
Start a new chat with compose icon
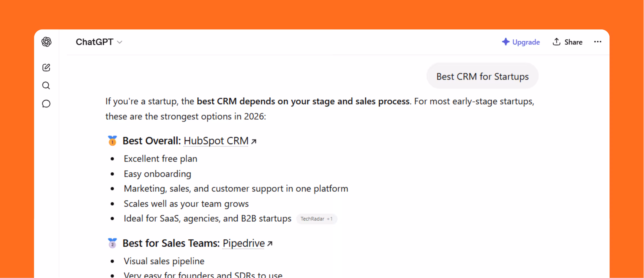coord(46,67)
